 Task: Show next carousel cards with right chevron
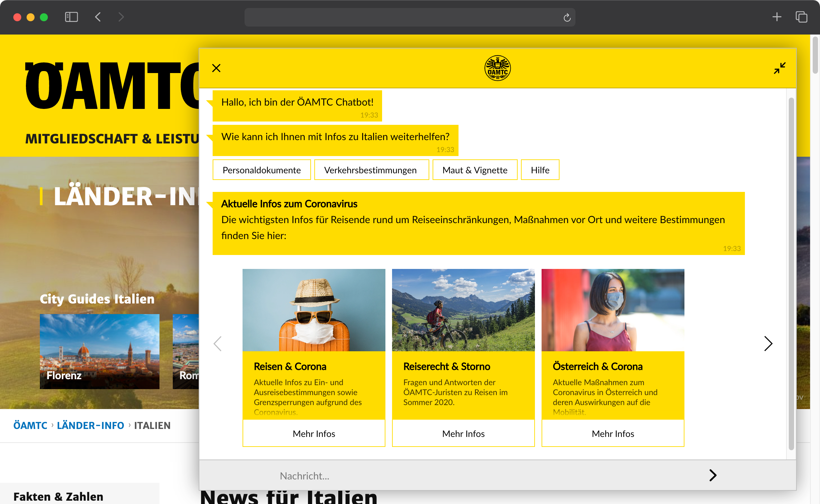(x=768, y=344)
